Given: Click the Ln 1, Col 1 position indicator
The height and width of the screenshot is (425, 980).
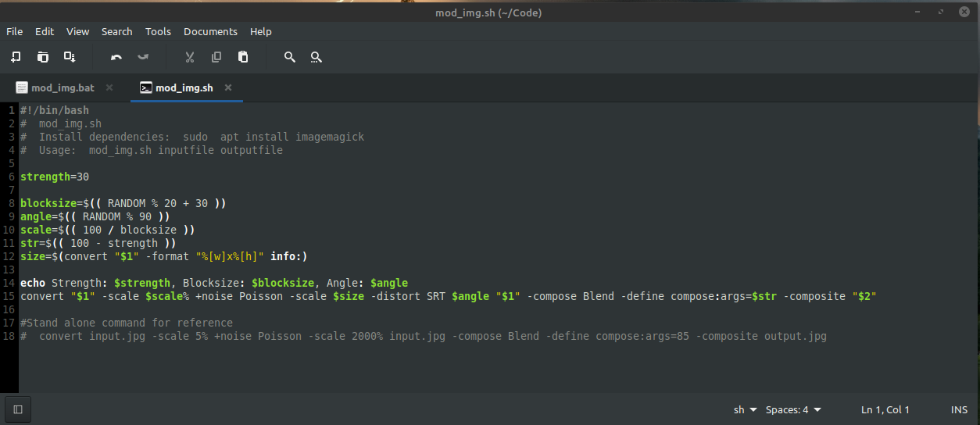Looking at the screenshot, I should [885, 409].
